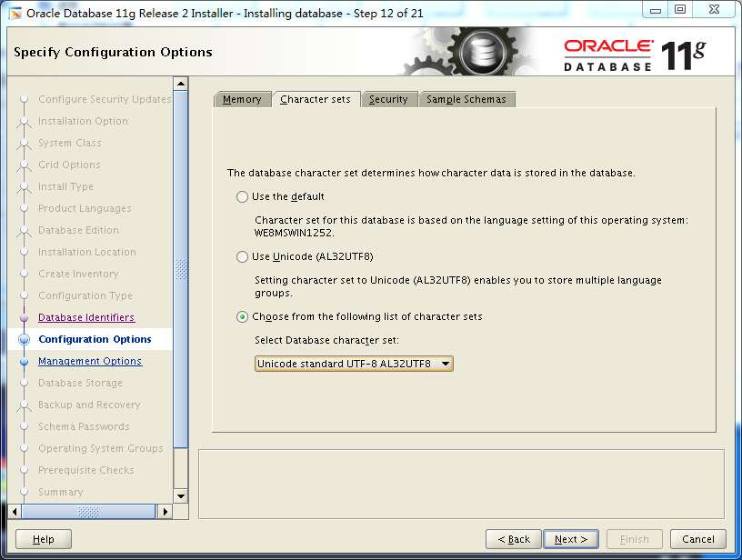Select "Choose from the following list of character sets"
This screenshot has height=560, width=742.
[x=242, y=317]
